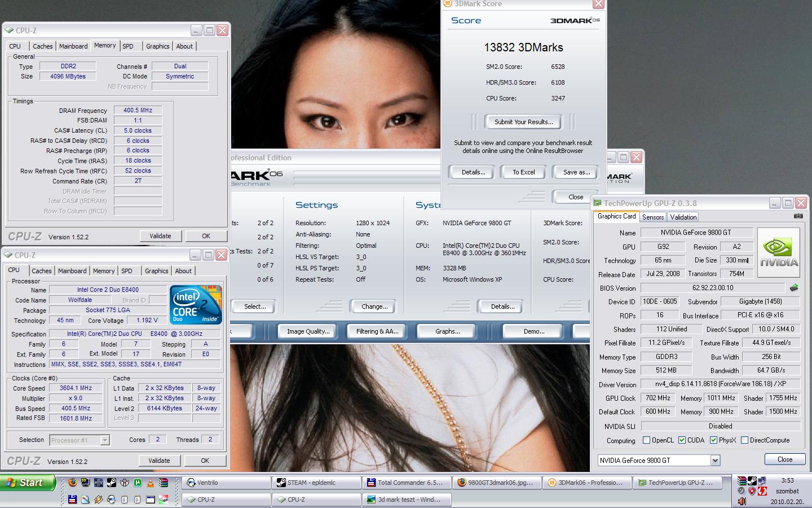The width and height of the screenshot is (812, 508).
Task: Click Change button under 3DMark06 Settings
Action: tap(374, 306)
